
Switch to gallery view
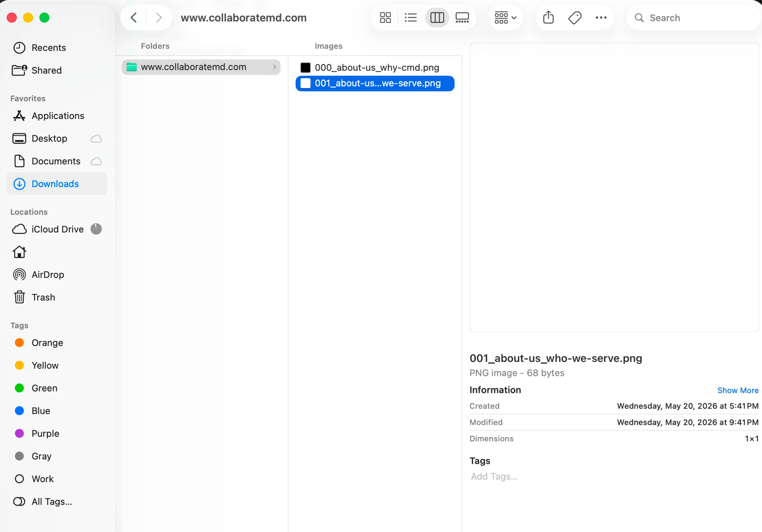click(x=462, y=18)
